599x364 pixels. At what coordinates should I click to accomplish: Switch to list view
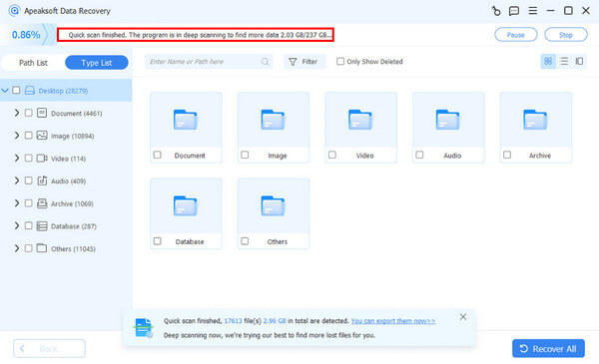564,61
